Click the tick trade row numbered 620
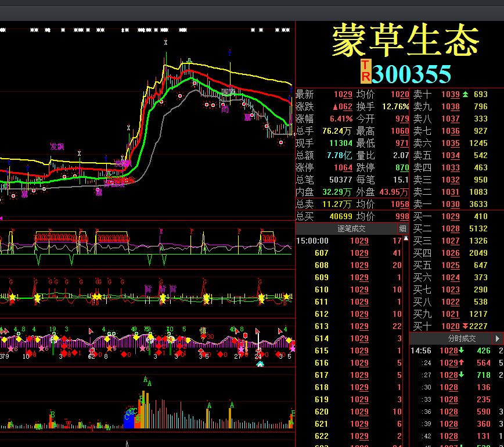This screenshot has width=504, height=447. tap(349, 412)
